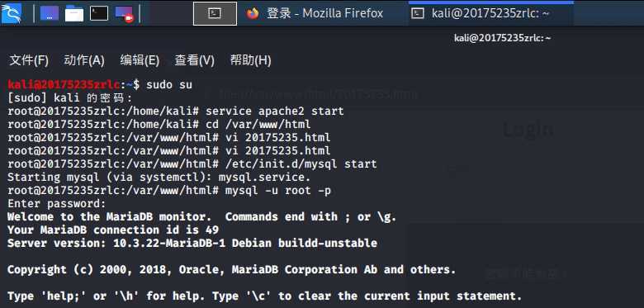The height and width of the screenshot is (308, 644).
Task: Click the 'mysql -u root -p' command line
Action: click(x=169, y=191)
